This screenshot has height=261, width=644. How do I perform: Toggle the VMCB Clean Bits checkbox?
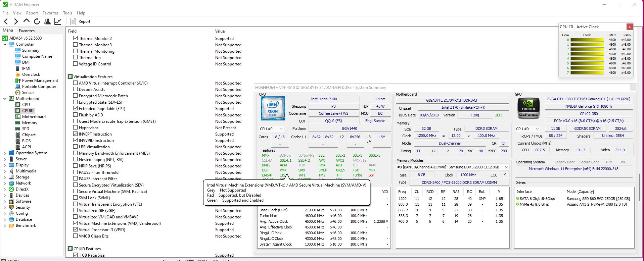click(76, 236)
